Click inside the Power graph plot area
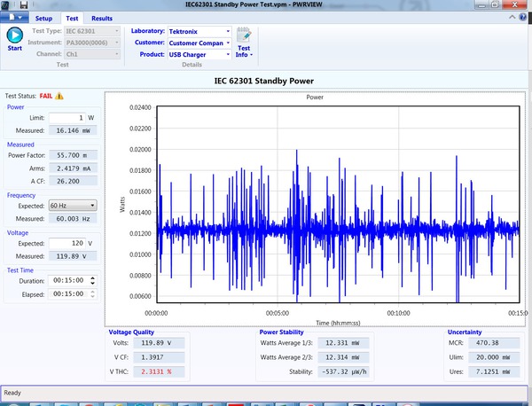 point(337,204)
